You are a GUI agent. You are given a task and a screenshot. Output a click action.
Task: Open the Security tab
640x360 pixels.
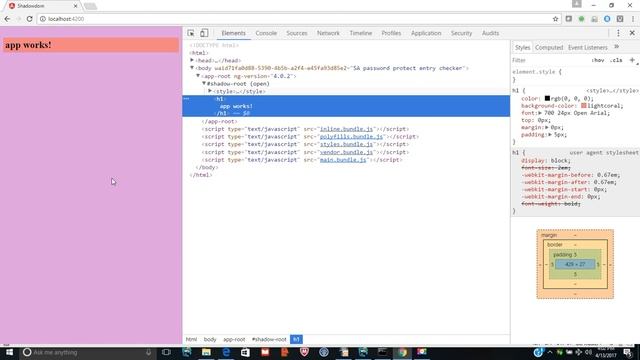(461, 33)
